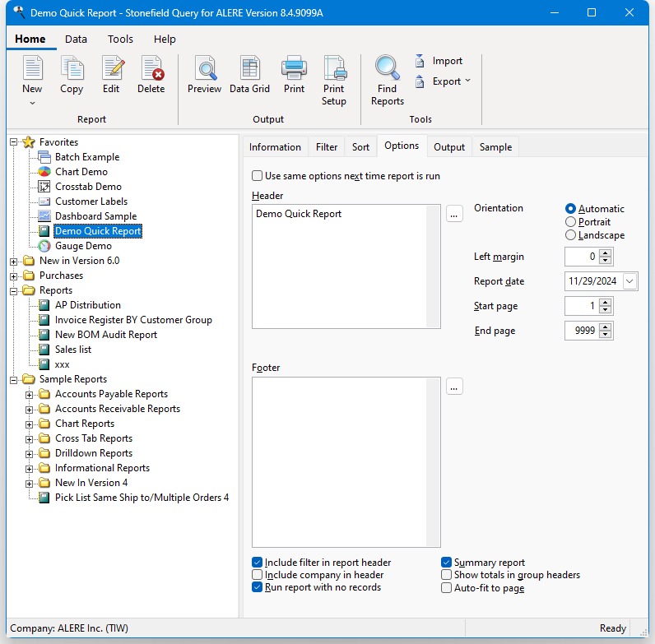The width and height of the screenshot is (655, 644).
Task: Click the Favorites star icon
Action: [x=29, y=142]
